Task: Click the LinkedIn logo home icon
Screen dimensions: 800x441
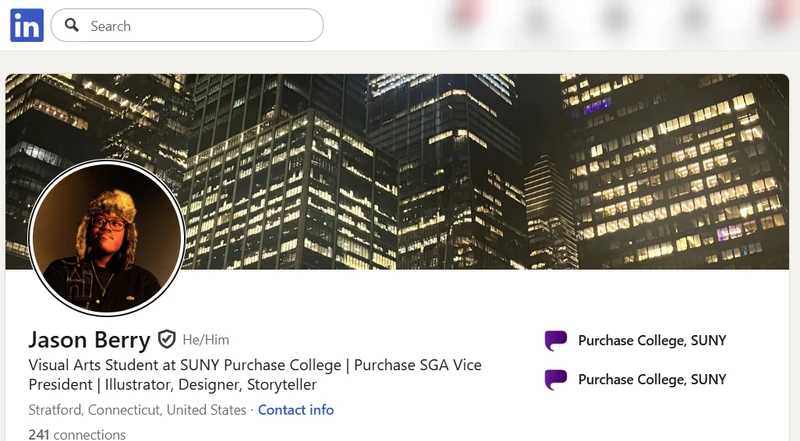Action: click(27, 25)
